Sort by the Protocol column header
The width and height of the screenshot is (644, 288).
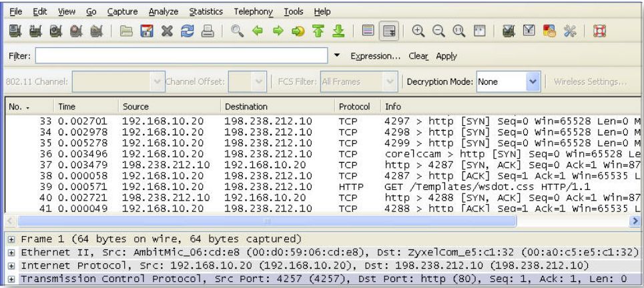(358, 107)
